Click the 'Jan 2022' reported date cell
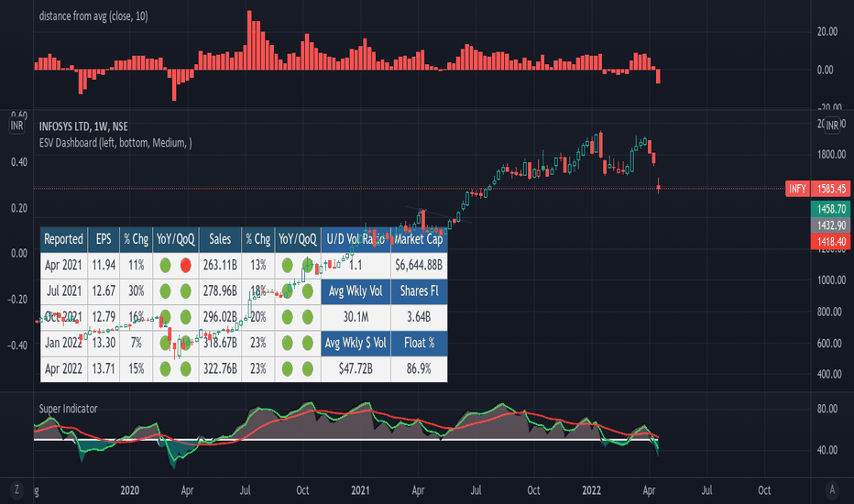The height and width of the screenshot is (504, 854). pyautogui.click(x=64, y=343)
